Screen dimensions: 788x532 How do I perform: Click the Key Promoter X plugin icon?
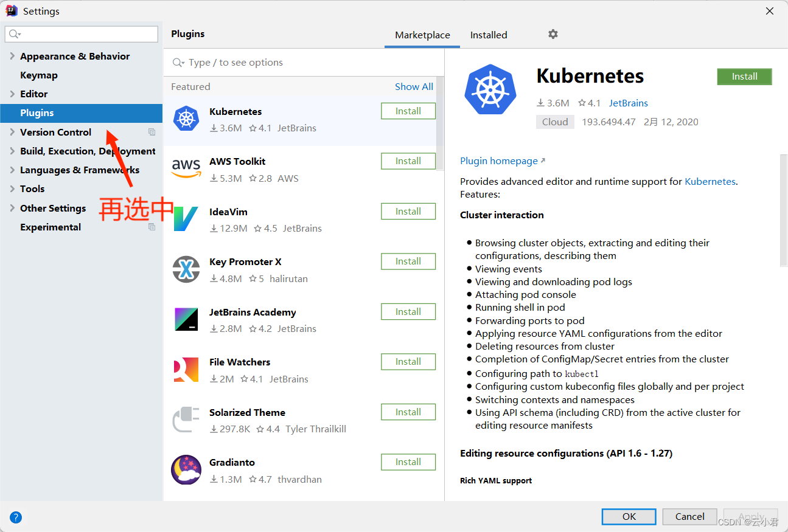click(x=186, y=269)
